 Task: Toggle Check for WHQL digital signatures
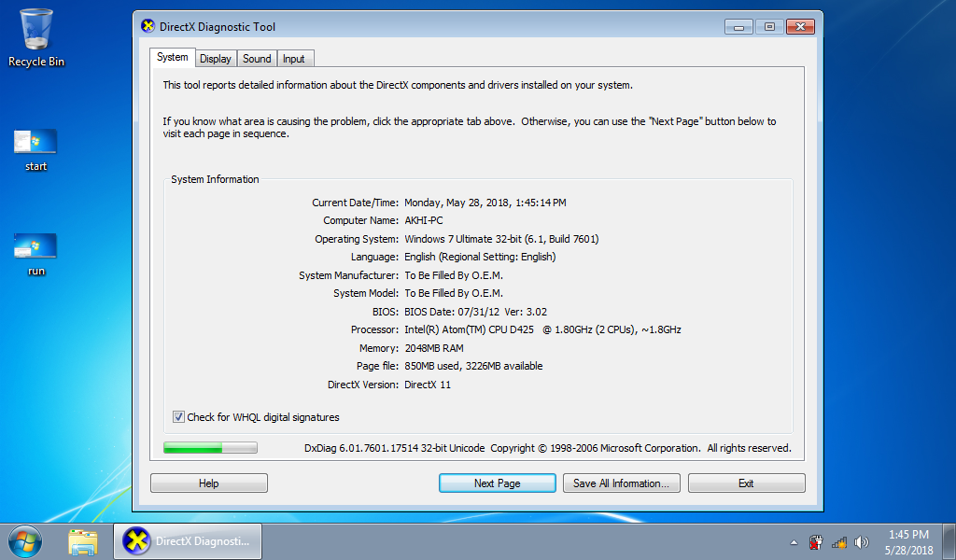point(178,417)
